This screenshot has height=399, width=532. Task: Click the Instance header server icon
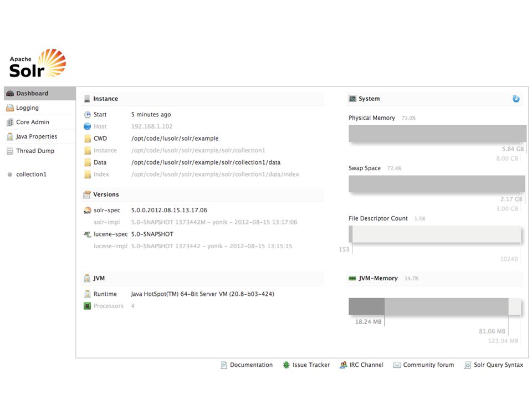pyautogui.click(x=87, y=99)
